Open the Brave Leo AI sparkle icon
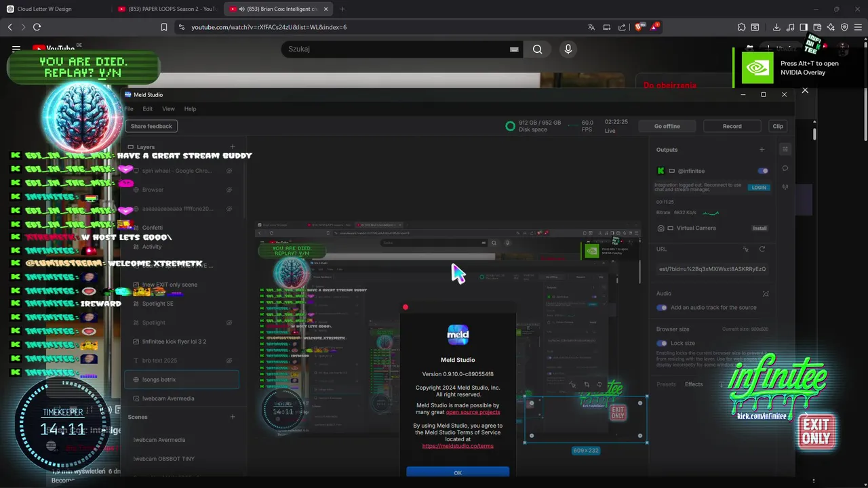The width and height of the screenshot is (868, 488). [831, 27]
